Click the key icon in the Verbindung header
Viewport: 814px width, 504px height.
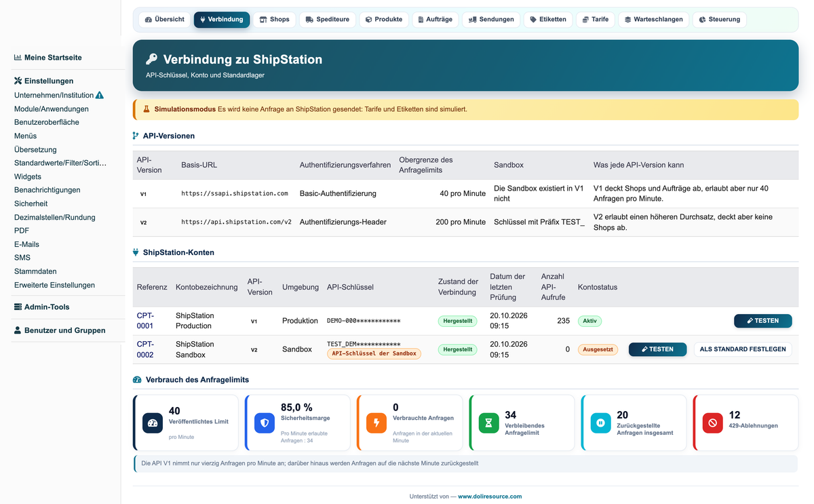(152, 59)
